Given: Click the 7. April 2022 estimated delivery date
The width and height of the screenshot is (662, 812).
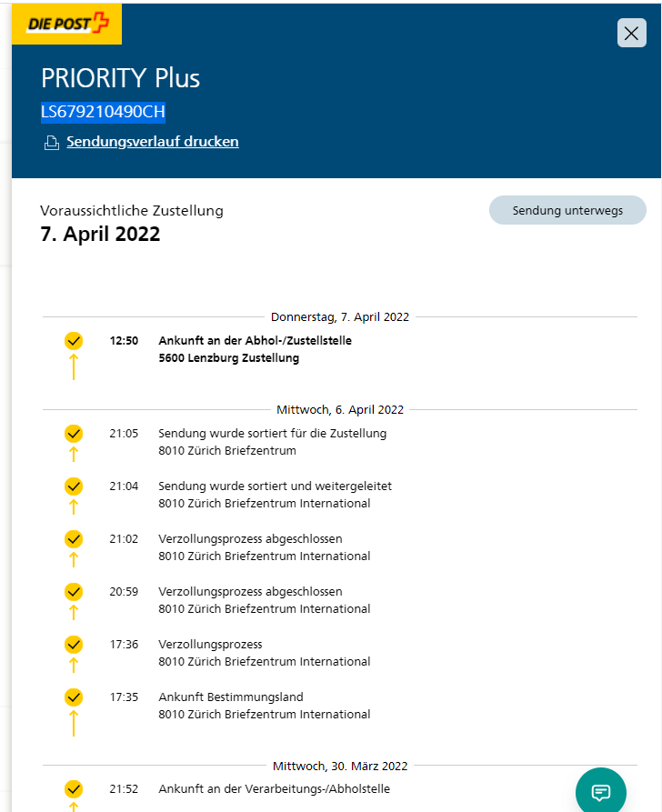Looking at the screenshot, I should click(100, 234).
